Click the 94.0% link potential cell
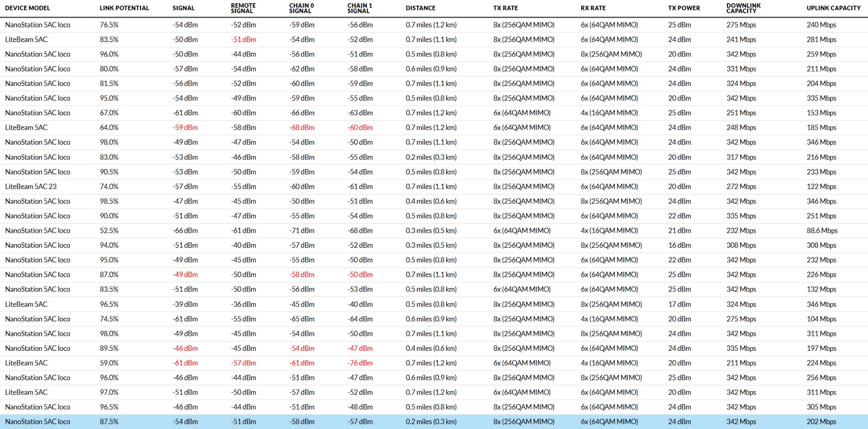This screenshot has height=429, width=868. click(x=109, y=245)
